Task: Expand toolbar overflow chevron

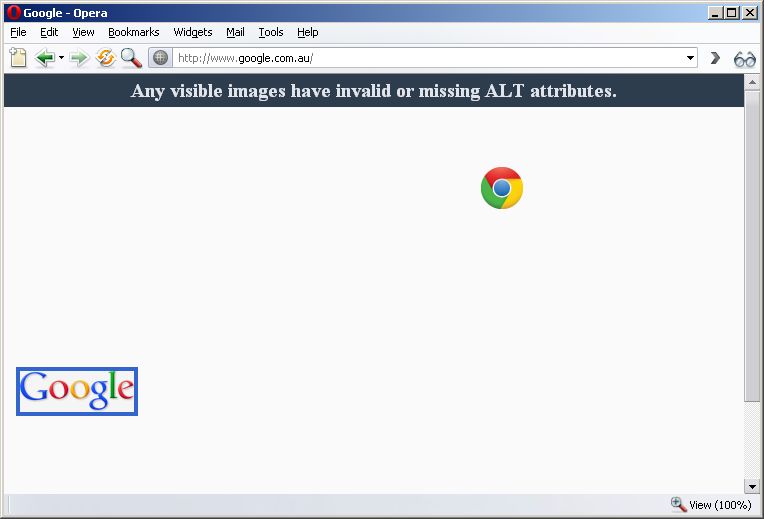Action: 715,58
